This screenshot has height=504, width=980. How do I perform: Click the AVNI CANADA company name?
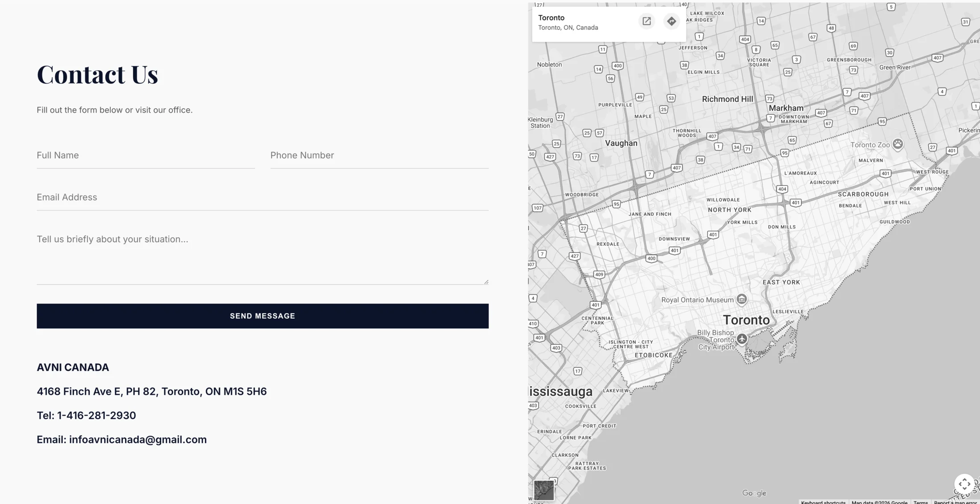[73, 367]
